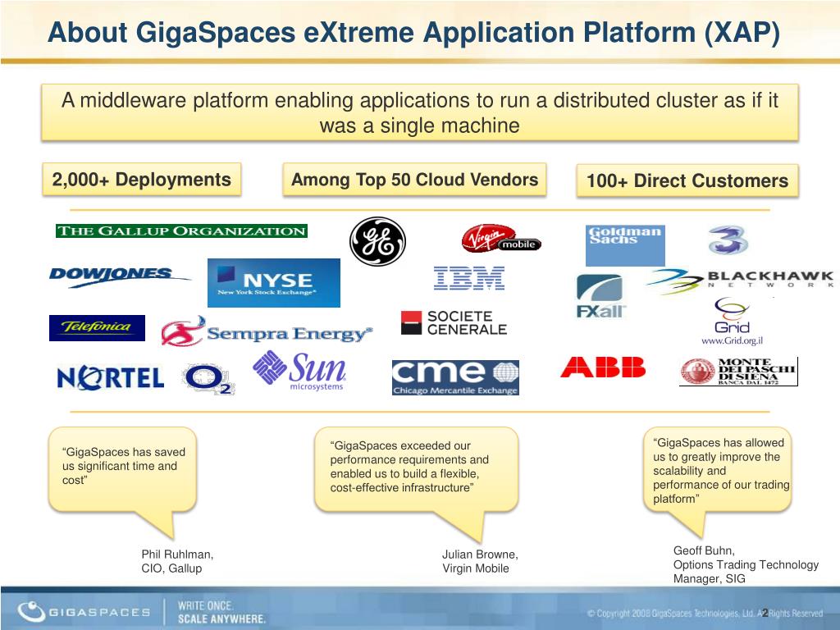Click the name Geoff Buhn, SIG
Image resolution: width=840 pixels, height=630 pixels.
pos(746,564)
